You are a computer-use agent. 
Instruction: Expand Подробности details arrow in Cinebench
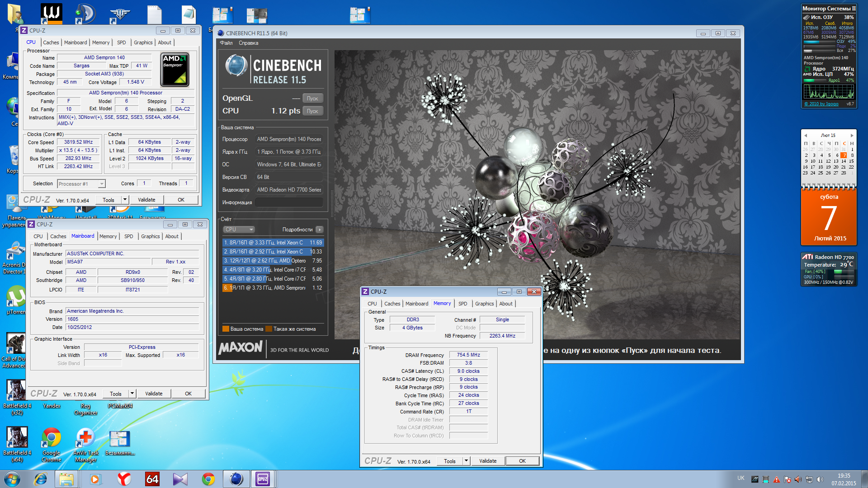[x=319, y=230]
